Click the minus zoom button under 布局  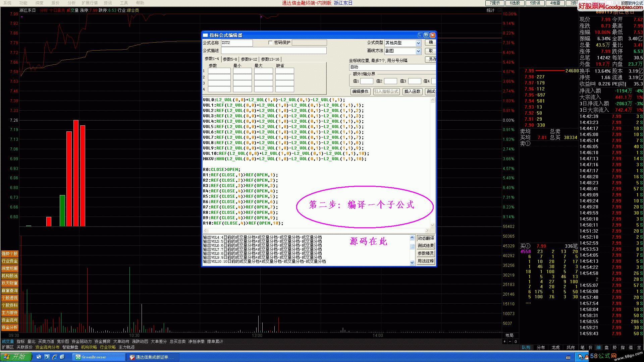[510, 342]
